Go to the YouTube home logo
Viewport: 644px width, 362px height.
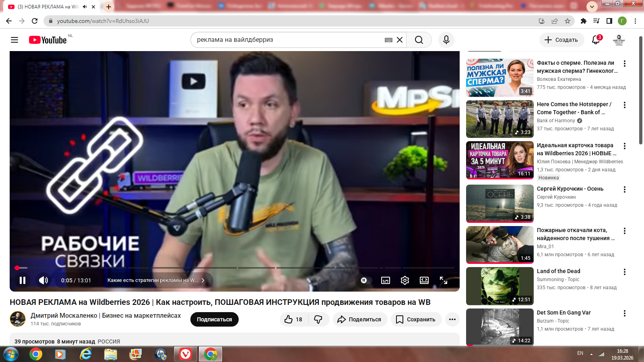48,40
